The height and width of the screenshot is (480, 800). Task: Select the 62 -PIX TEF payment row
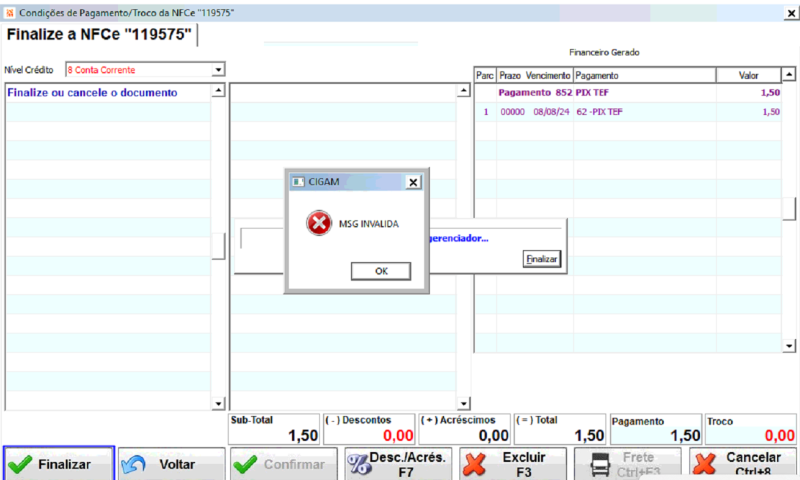(x=628, y=112)
